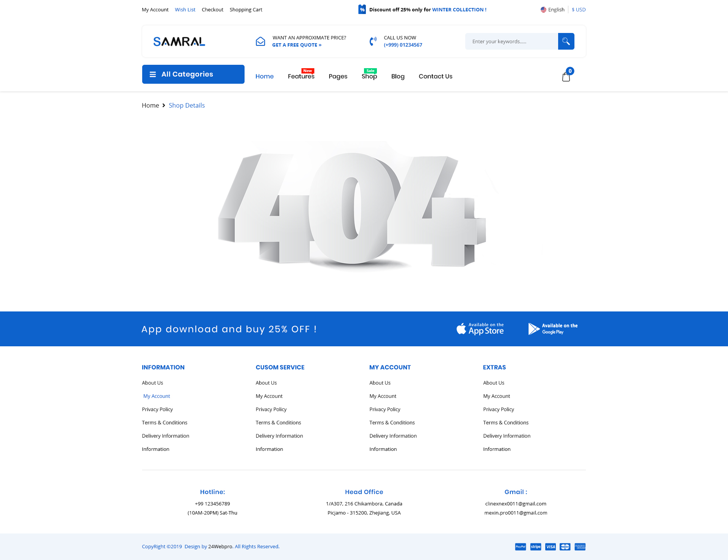Open the Google Play download badge
728x560 pixels.
[x=553, y=328]
